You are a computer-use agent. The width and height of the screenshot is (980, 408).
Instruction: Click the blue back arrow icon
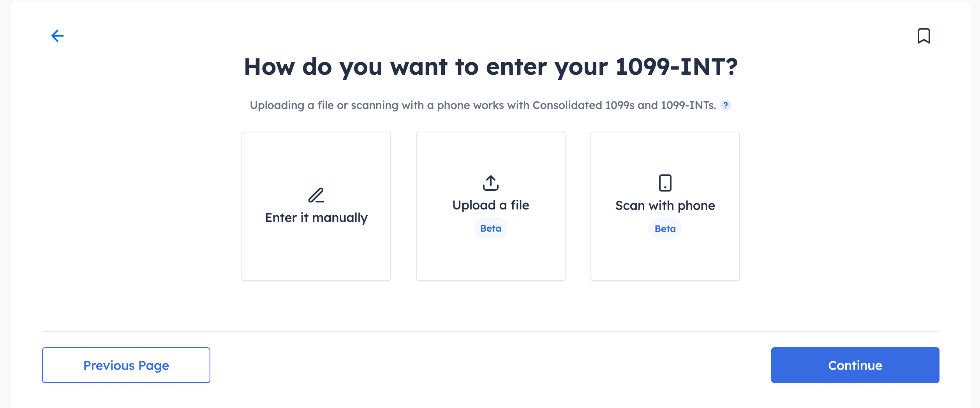pos(58,36)
